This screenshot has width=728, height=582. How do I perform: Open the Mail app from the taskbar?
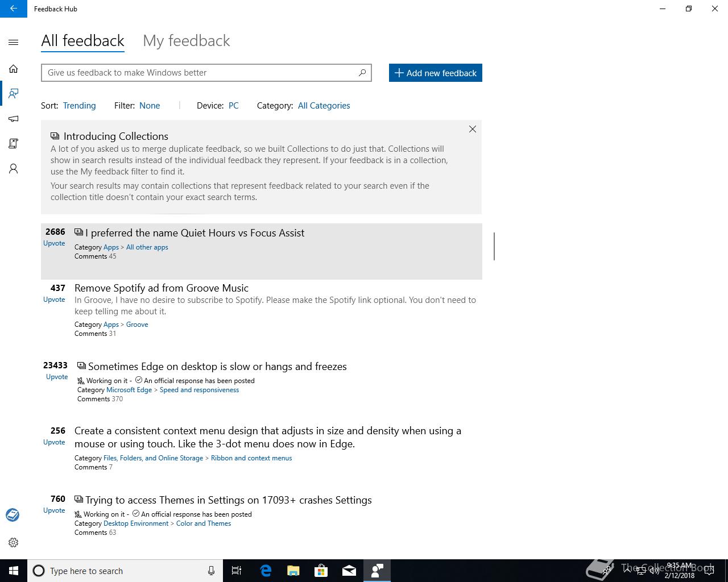[349, 571]
